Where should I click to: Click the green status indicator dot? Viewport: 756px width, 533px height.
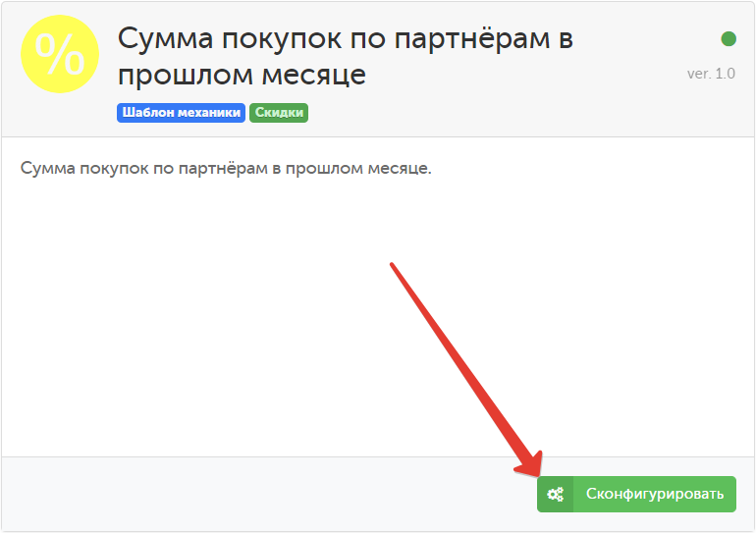click(x=729, y=38)
